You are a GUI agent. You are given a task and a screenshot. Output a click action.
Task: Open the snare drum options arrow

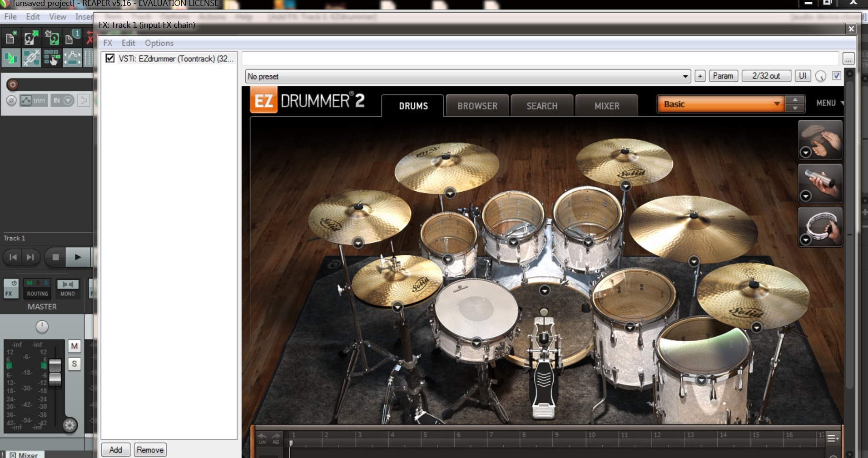[476, 343]
